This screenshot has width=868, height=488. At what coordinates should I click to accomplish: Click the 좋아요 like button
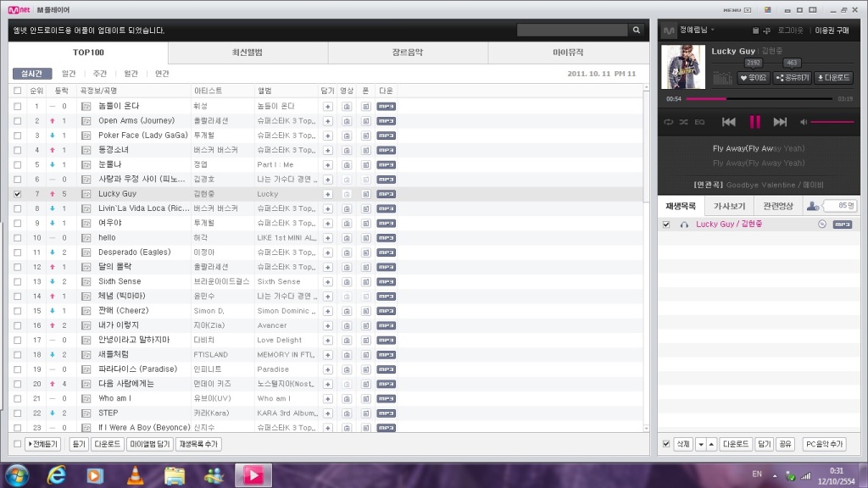click(754, 78)
